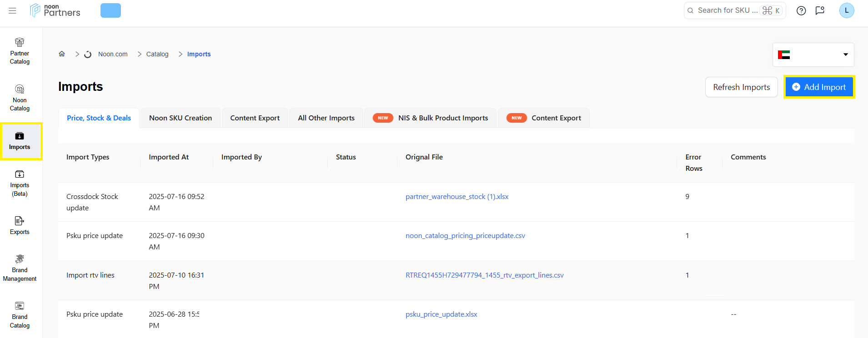Open the feedback flag icon
The height and width of the screenshot is (338, 868).
(820, 10)
